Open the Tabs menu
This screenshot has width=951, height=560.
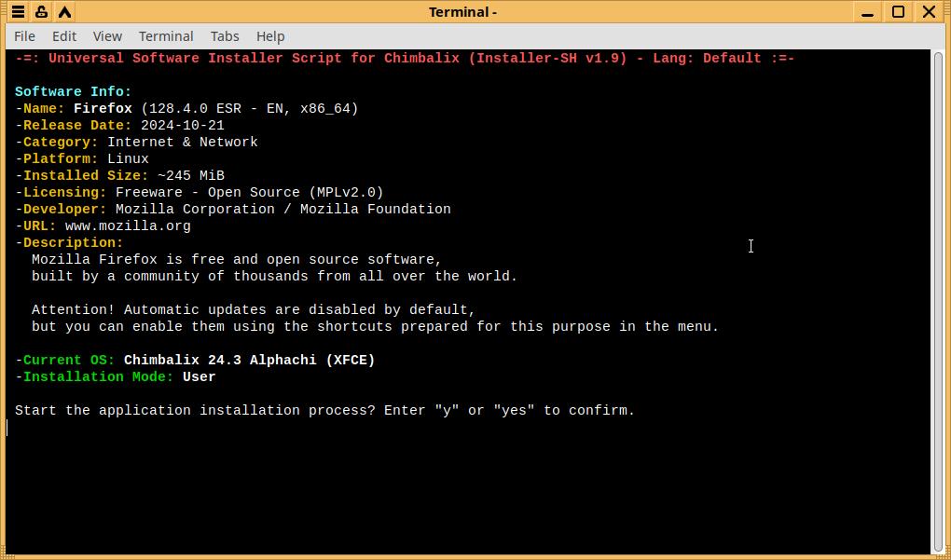(225, 36)
